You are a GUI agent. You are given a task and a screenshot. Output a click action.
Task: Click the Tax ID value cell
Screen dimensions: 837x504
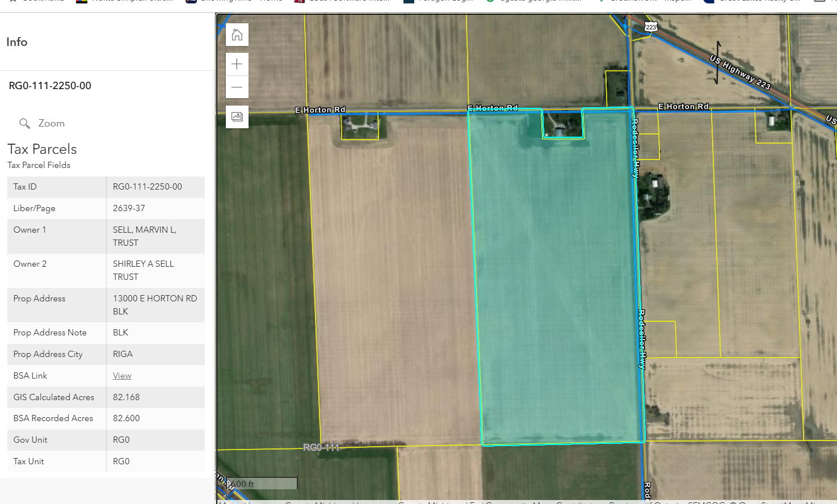(x=148, y=187)
